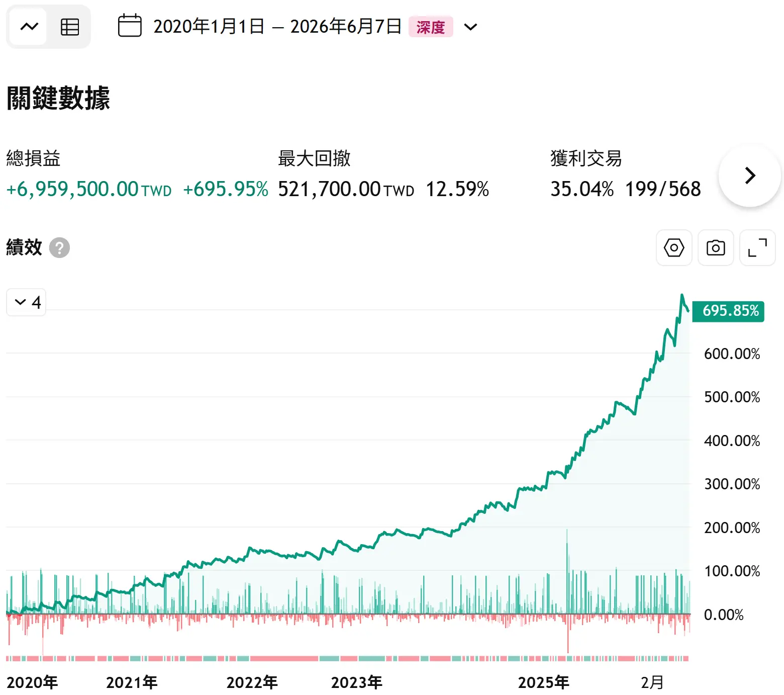784x695 pixels.
Task: Open help tooltip next to 績效
Action: pyautogui.click(x=59, y=247)
